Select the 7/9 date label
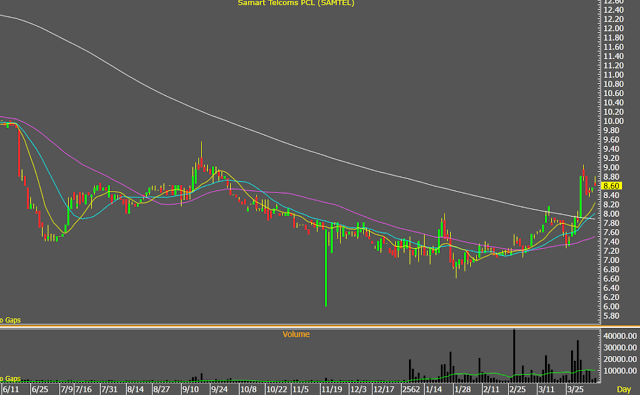This screenshot has width=640, height=395. pyautogui.click(x=67, y=389)
